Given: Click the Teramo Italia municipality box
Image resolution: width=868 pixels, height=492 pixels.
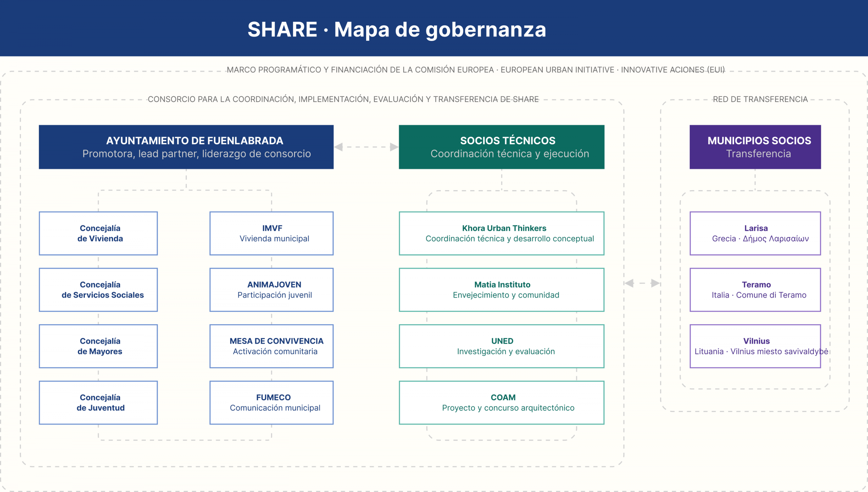Looking at the screenshot, I should click(x=755, y=290).
